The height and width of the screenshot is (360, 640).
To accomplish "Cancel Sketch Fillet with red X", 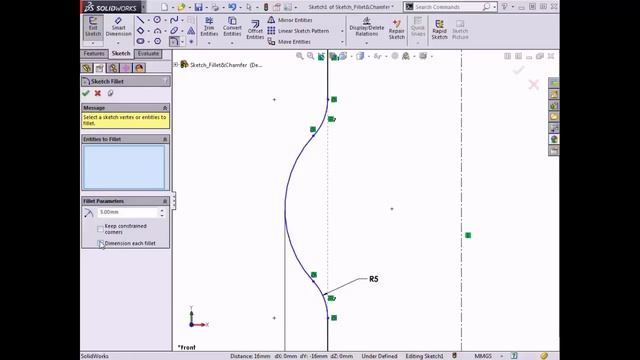I will point(98,93).
